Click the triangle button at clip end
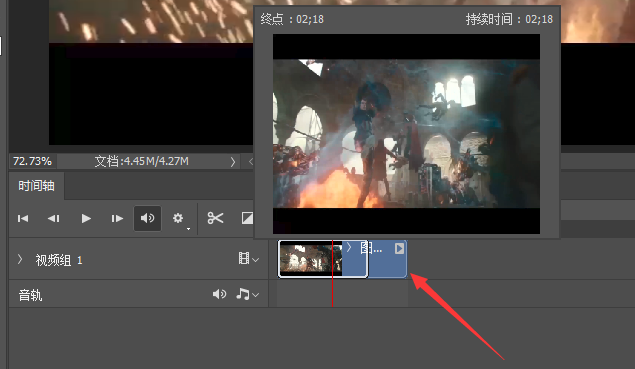This screenshot has width=635, height=369. 399,248
